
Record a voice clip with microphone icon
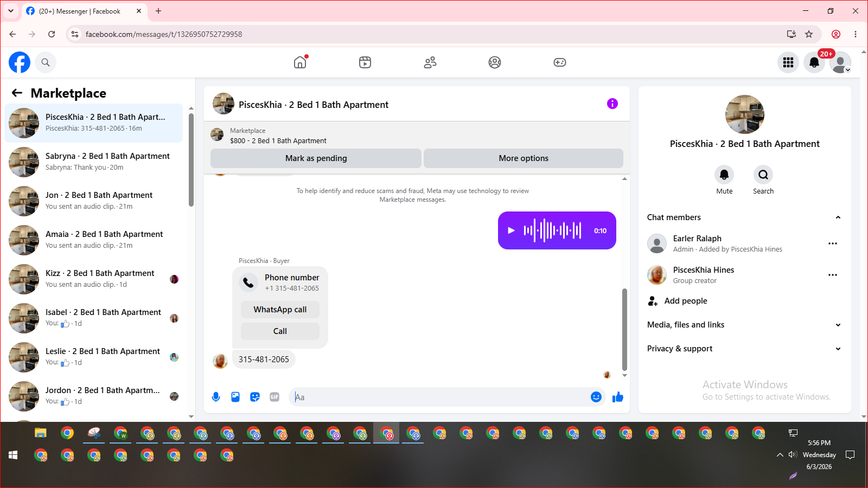pyautogui.click(x=216, y=397)
